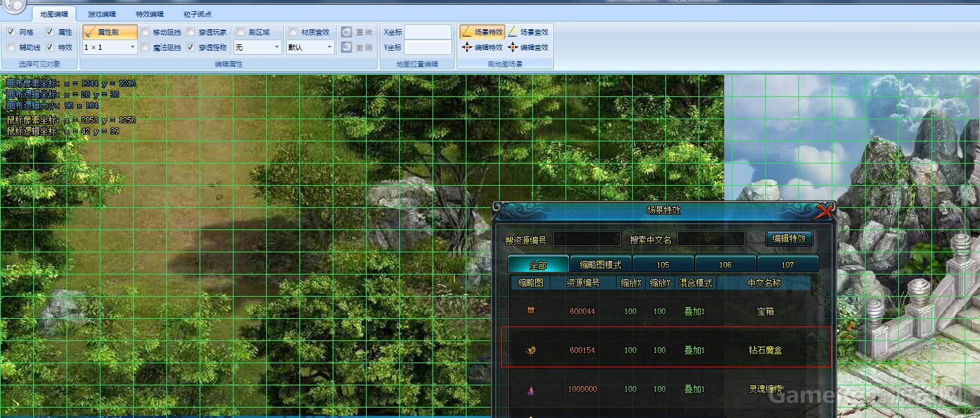Screen dimensions: 980x418
Task: Click the 钻石魔盒 thumbnail icon
Action: pyautogui.click(x=531, y=350)
